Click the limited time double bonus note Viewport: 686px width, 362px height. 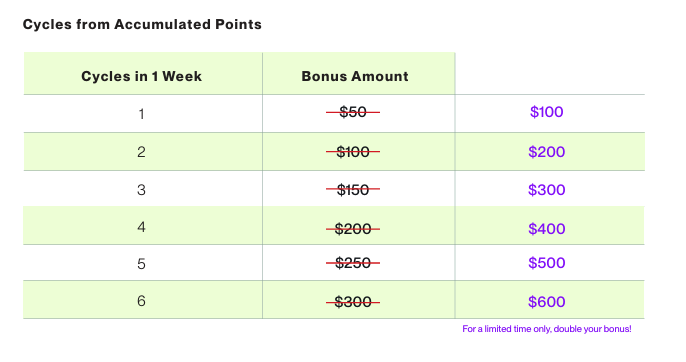click(x=547, y=329)
